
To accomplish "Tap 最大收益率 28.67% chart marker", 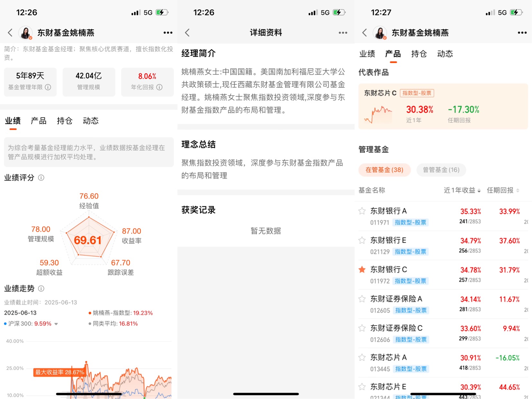I will pos(59,372).
